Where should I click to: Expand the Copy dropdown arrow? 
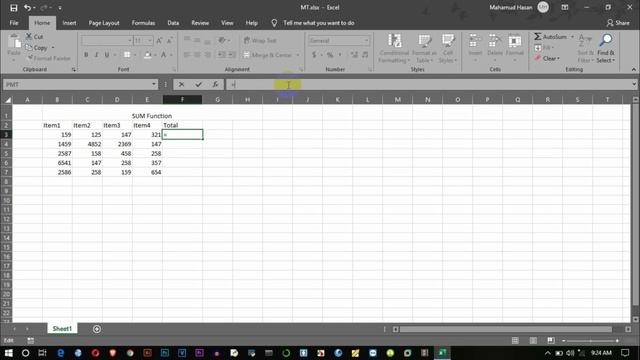(53, 48)
